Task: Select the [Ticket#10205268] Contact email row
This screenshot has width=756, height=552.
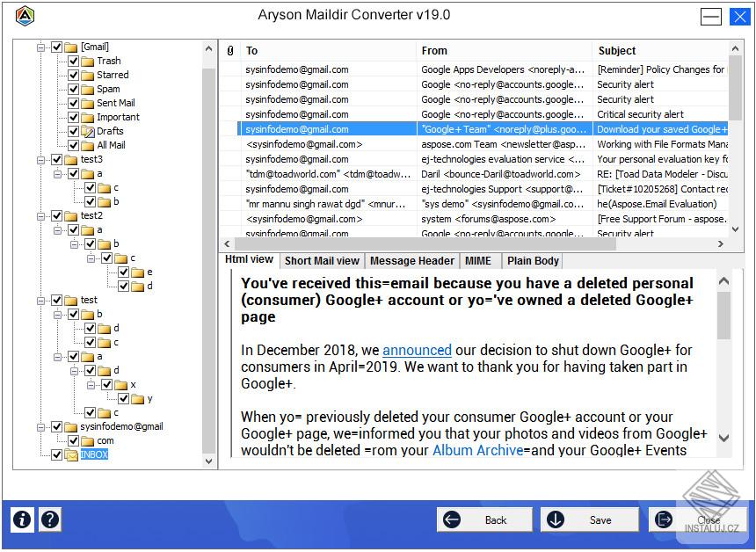Action: coord(475,189)
